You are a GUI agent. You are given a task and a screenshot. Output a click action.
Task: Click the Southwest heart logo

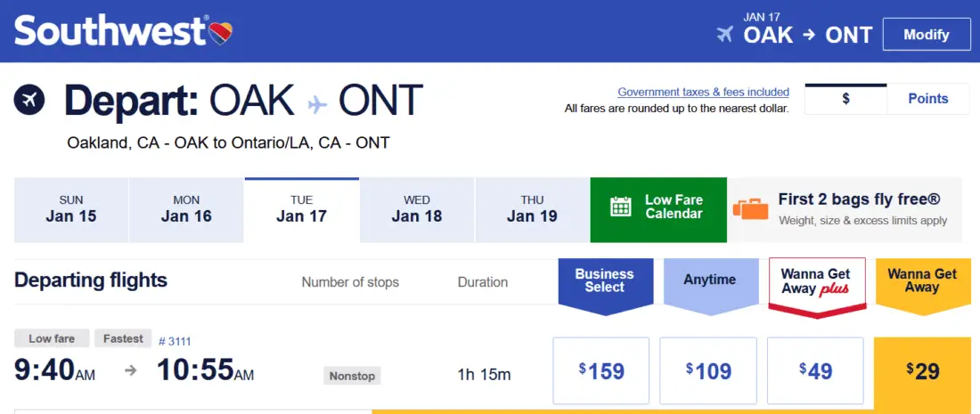pyautogui.click(x=222, y=34)
